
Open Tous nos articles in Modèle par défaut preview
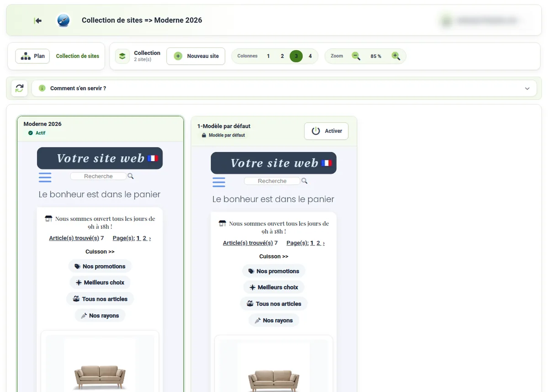pos(274,303)
